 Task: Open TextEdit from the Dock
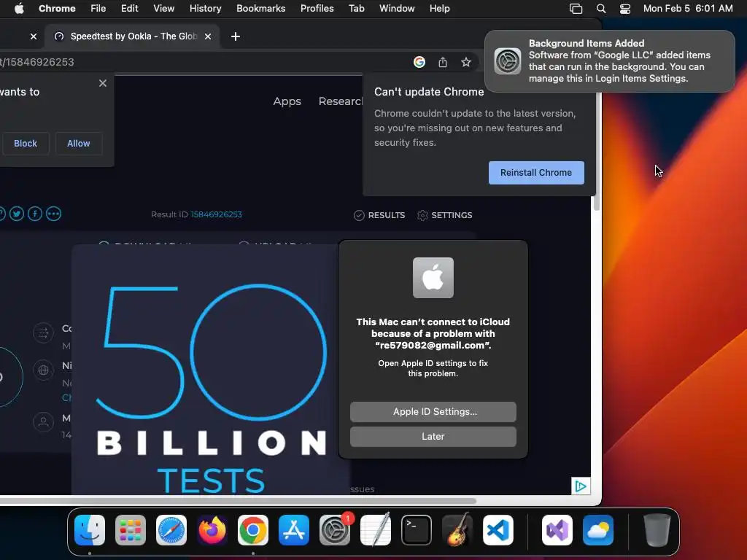tap(376, 530)
